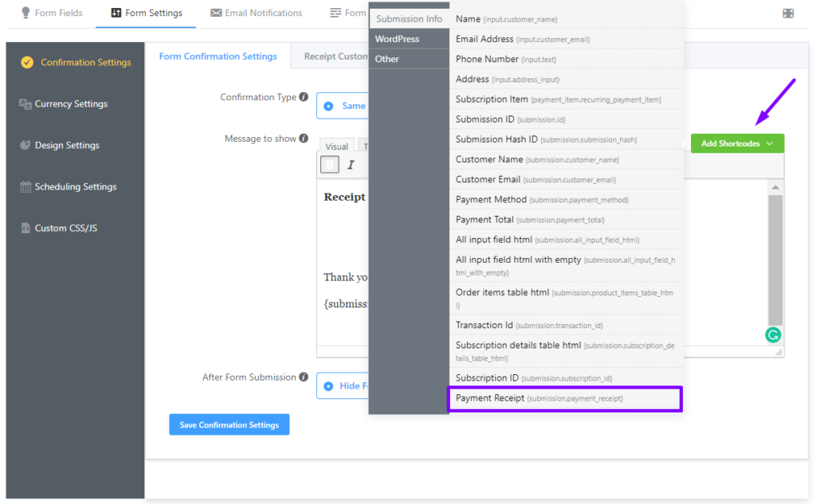Click the Receipt heading in editor
This screenshot has height=504, width=816.
pos(344,197)
